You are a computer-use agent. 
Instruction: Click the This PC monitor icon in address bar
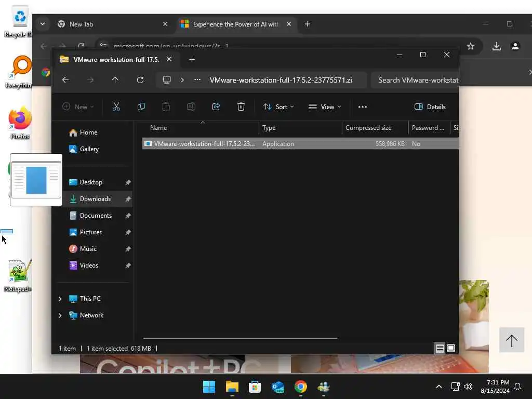pyautogui.click(x=167, y=79)
